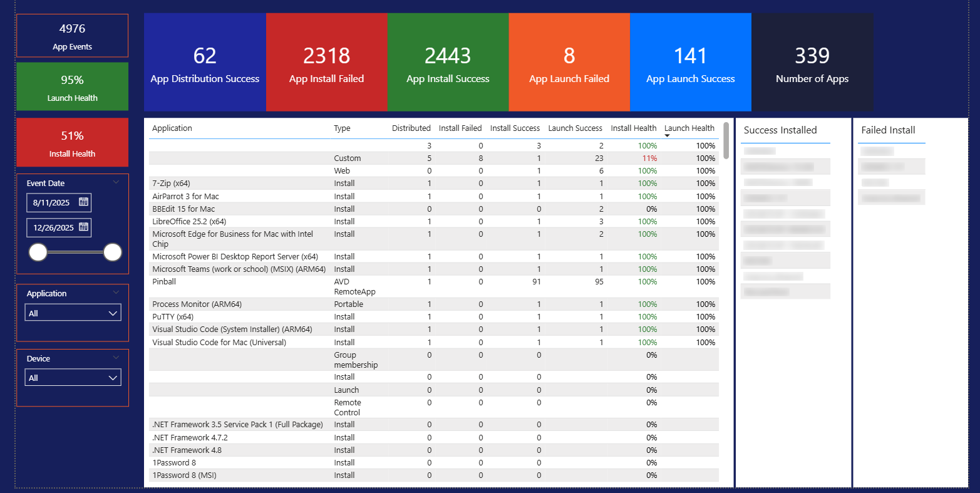Select the App Install Failed card
The height and width of the screenshot is (493, 980).
[326, 63]
